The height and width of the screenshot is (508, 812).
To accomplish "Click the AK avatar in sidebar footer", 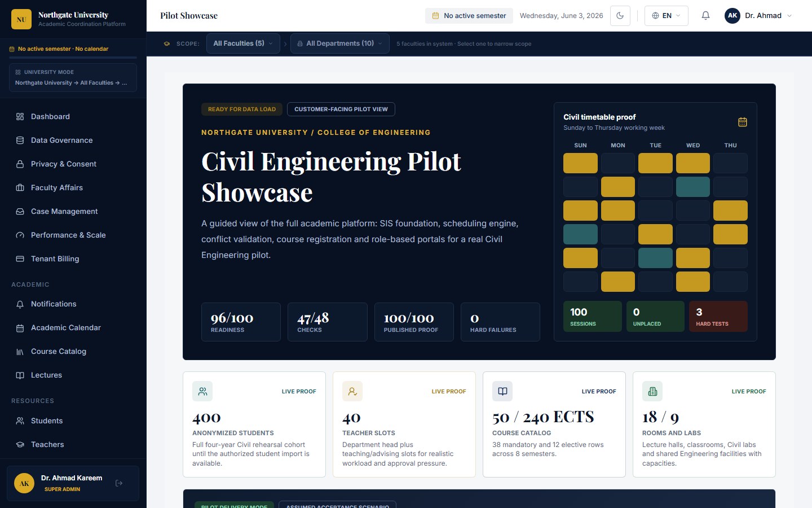I will click(24, 483).
